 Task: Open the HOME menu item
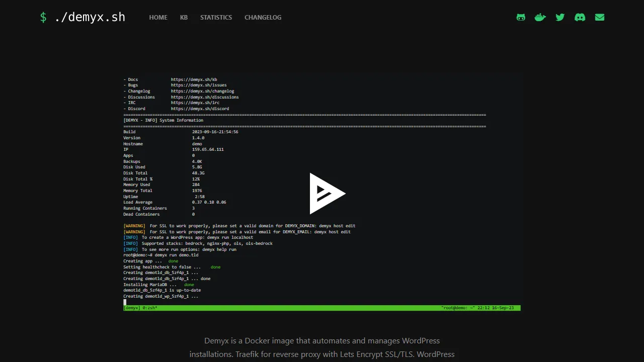(x=158, y=17)
